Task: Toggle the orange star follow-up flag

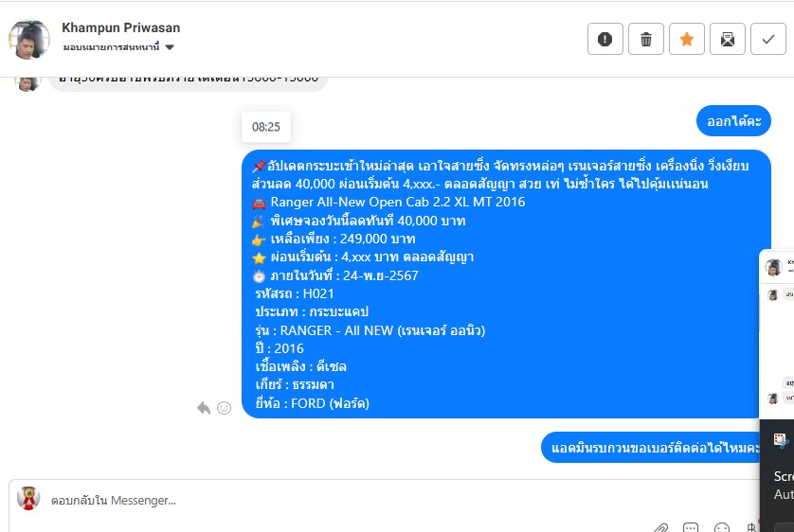Action: click(x=687, y=39)
